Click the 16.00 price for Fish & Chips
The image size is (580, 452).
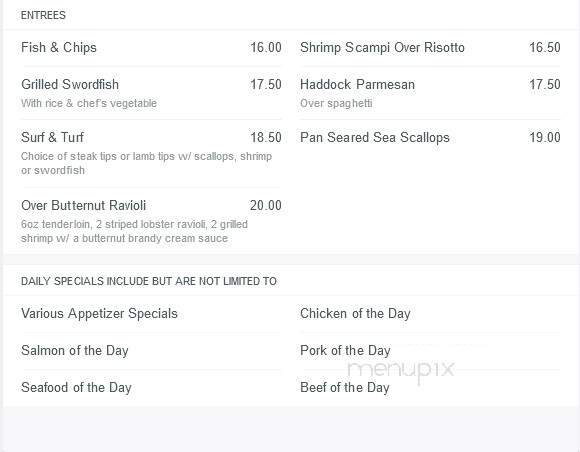[x=266, y=48]
